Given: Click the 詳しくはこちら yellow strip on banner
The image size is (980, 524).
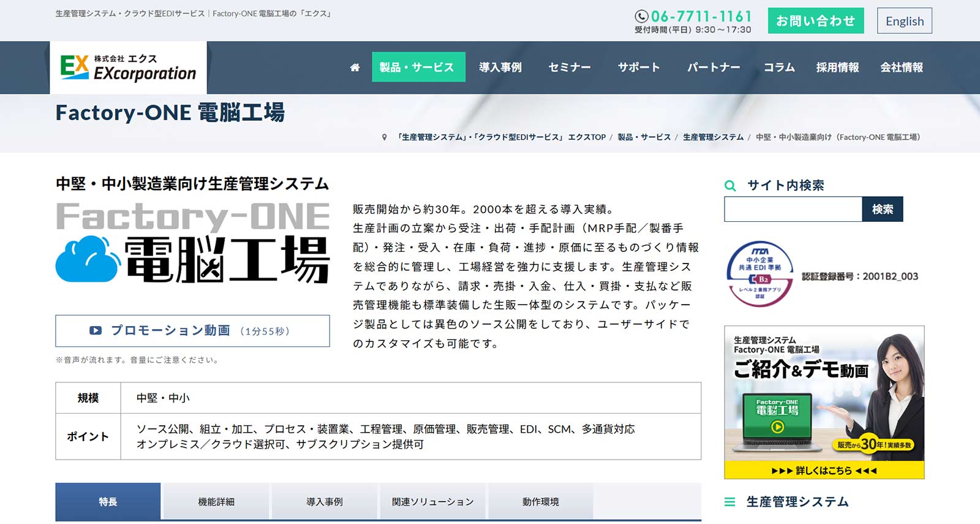Looking at the screenshot, I should pos(824,471).
